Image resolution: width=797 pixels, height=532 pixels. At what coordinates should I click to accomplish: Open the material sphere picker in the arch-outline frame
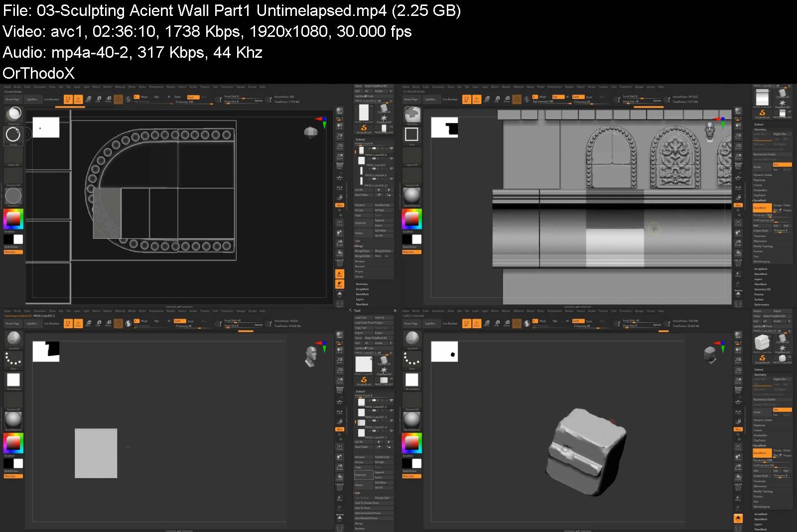point(13,196)
